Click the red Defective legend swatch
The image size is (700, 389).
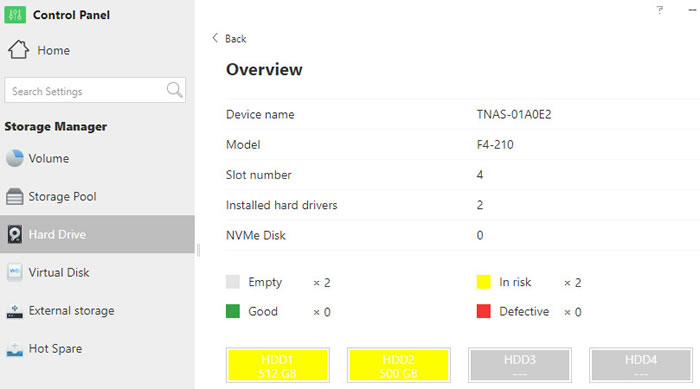483,311
